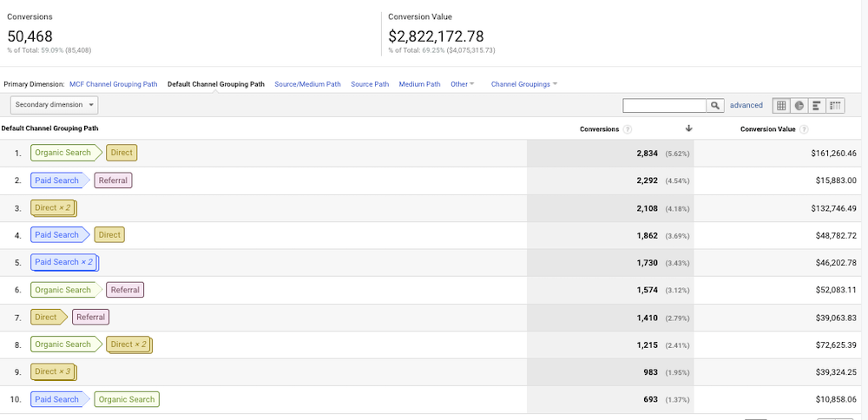868x420 pixels.
Task: Open the Secondary dimension dropdown
Action: pos(54,105)
